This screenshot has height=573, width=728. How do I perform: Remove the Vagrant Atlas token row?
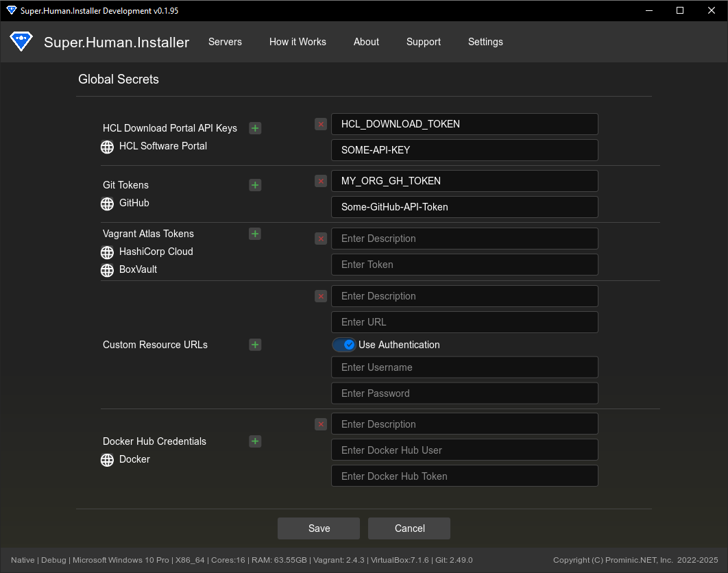coord(320,239)
